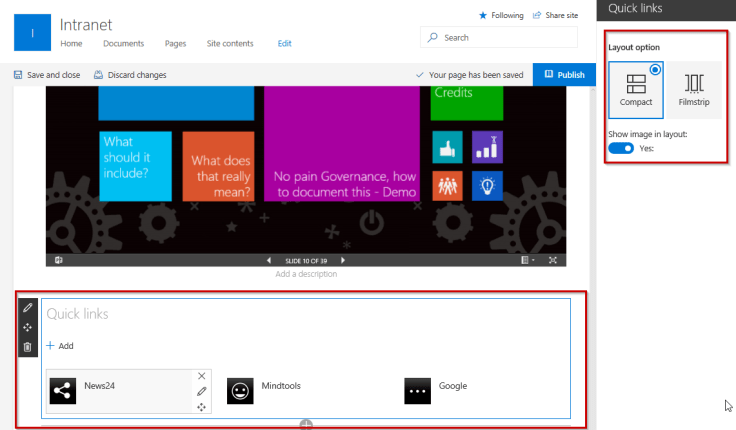Image resolution: width=736 pixels, height=430 pixels.
Task: Click the move web part icon
Action: click(x=28, y=327)
